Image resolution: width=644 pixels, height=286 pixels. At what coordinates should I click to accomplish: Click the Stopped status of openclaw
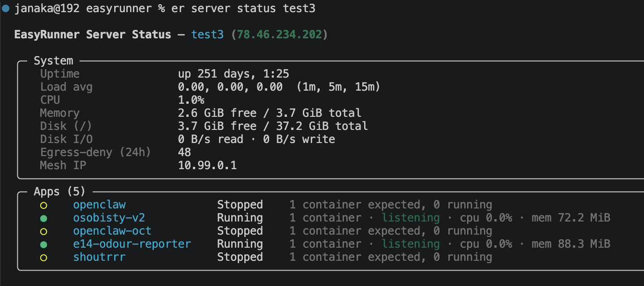click(240, 205)
